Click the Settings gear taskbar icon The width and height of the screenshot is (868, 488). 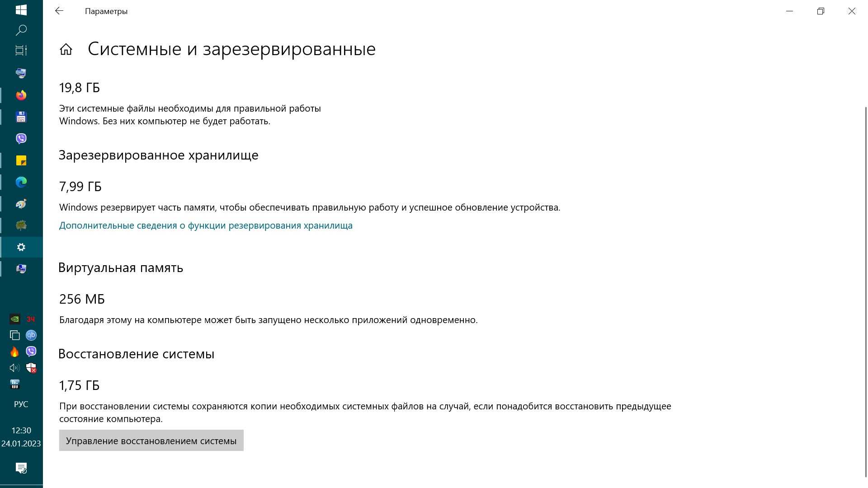point(21,247)
